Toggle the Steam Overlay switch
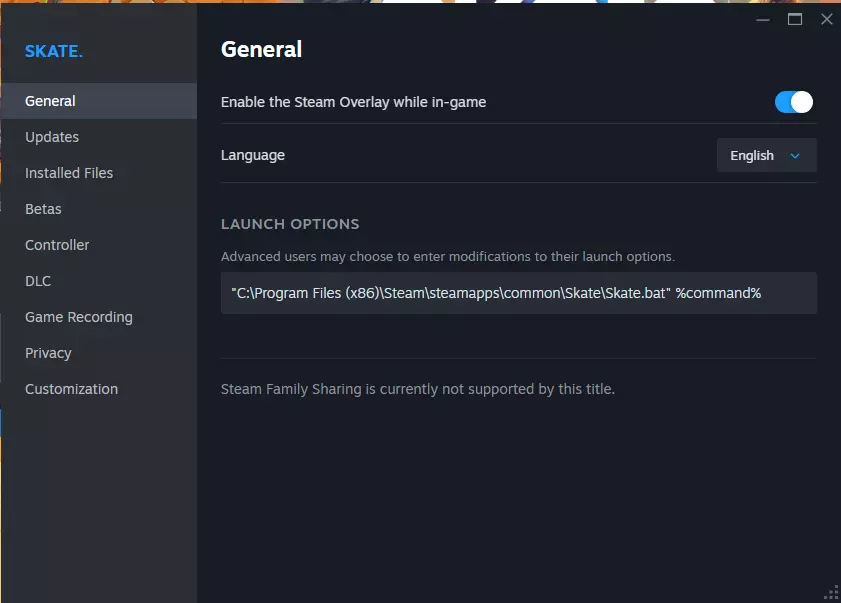Viewport: 841px width, 603px height. click(x=794, y=102)
